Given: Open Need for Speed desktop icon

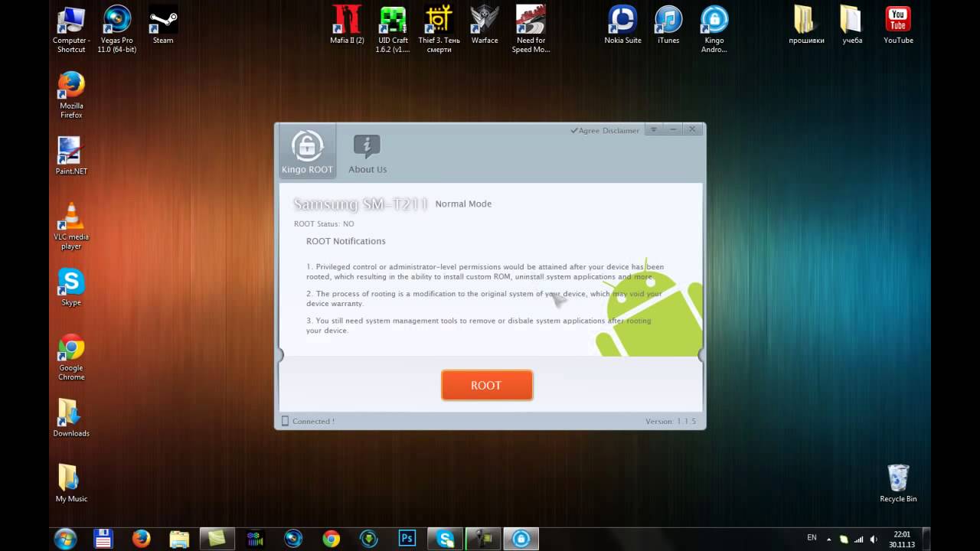Looking at the screenshot, I should [x=531, y=29].
